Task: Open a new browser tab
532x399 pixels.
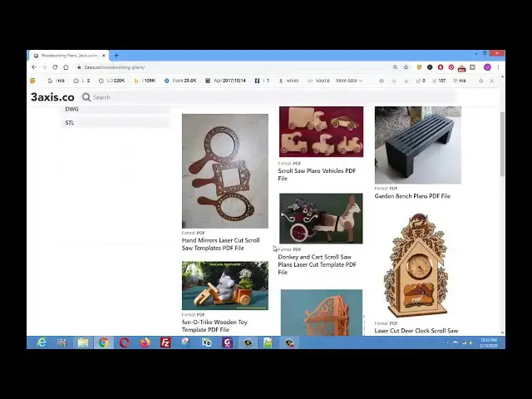Action: click(116, 56)
